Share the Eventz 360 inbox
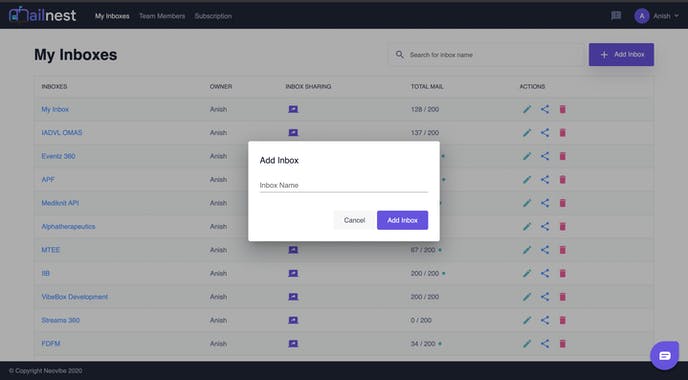Viewport: 688px width, 380px height. [x=545, y=156]
